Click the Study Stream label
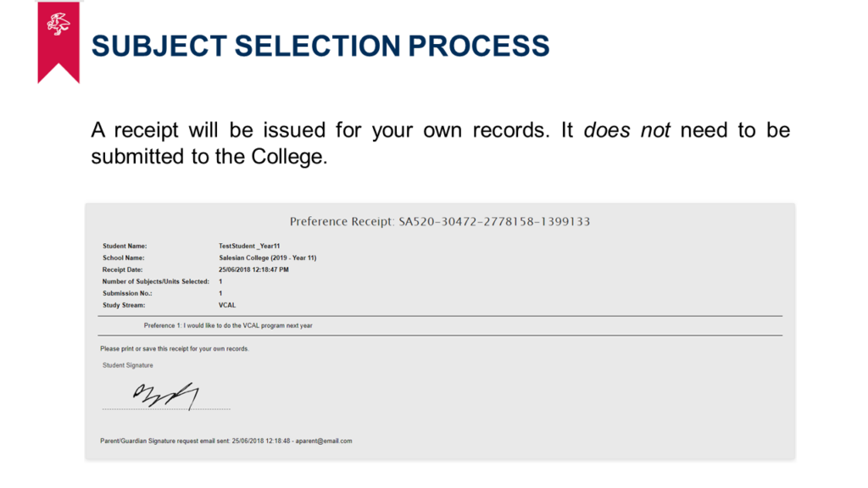Viewport: 868px width, 488px height. (124, 305)
